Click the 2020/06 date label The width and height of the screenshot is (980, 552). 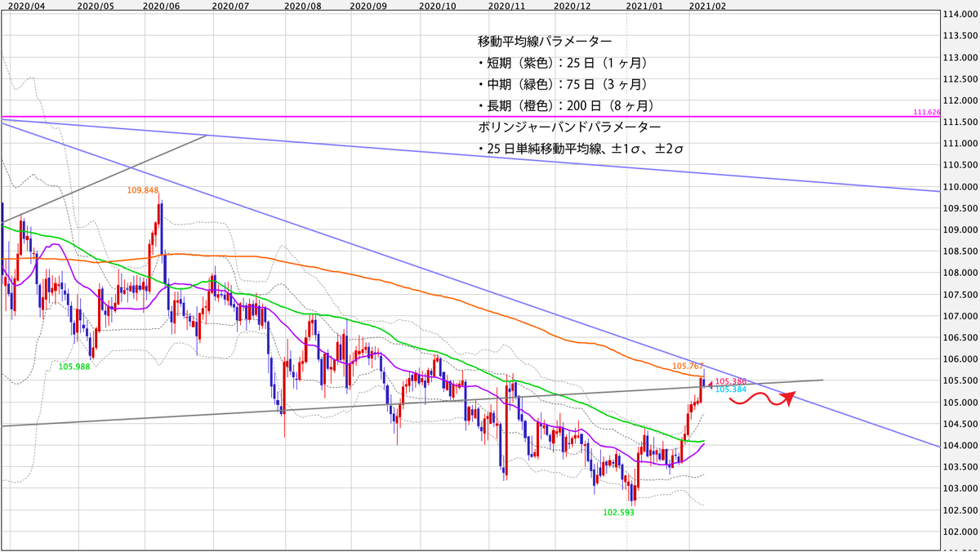(x=161, y=5)
